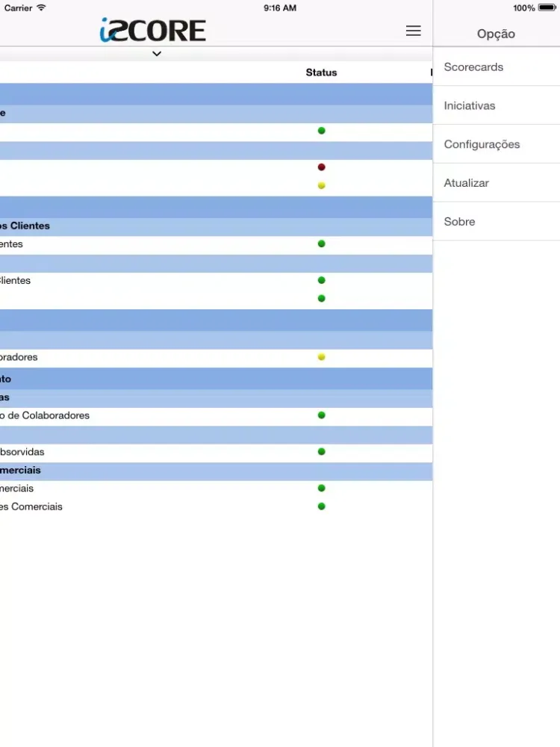The height and width of the screenshot is (747, 560).
Task: Select the bold 's Clientes' group header
Action: pyautogui.click(x=25, y=226)
